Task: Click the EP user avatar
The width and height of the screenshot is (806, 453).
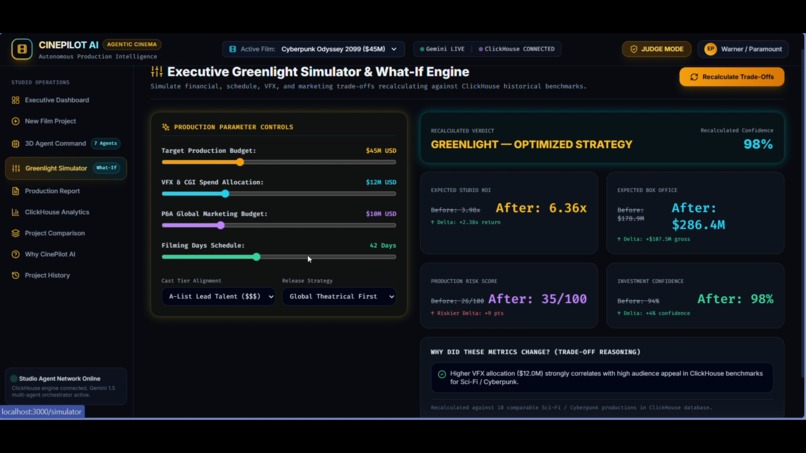Action: point(710,49)
